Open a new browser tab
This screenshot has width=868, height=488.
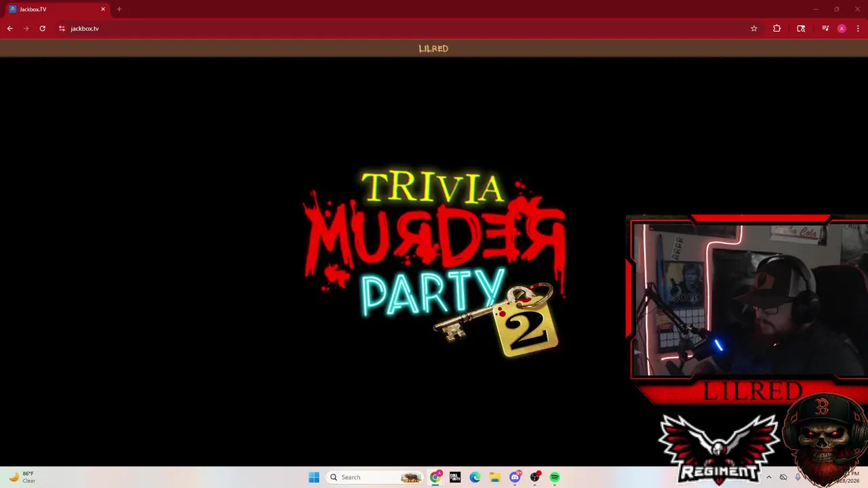119,9
